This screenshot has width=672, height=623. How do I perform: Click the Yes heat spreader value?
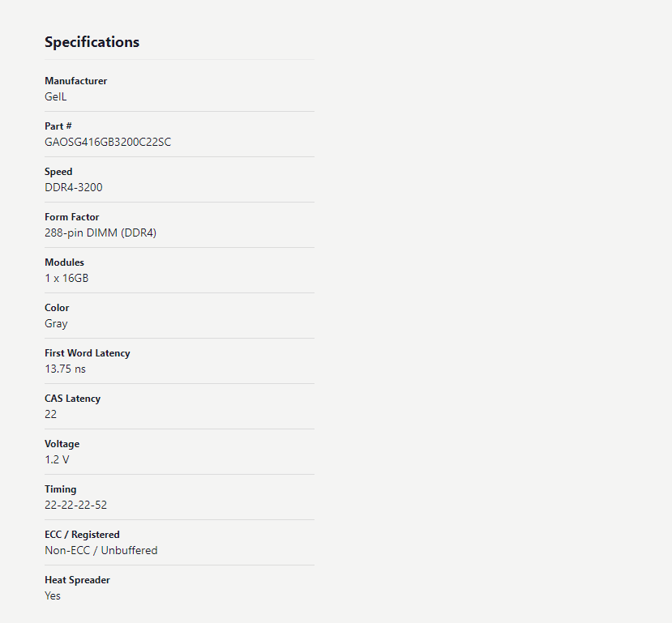53,596
